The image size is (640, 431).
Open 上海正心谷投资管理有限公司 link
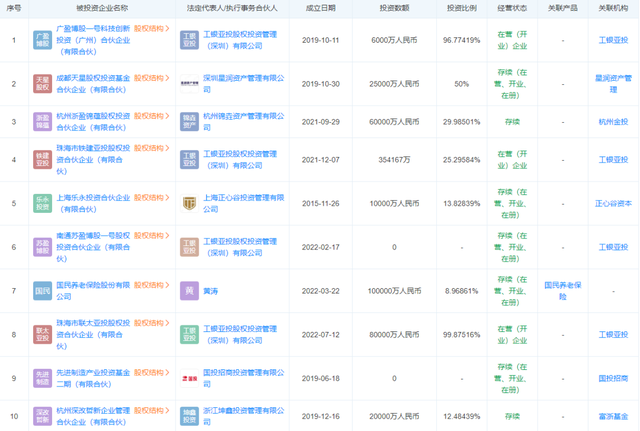point(244,203)
